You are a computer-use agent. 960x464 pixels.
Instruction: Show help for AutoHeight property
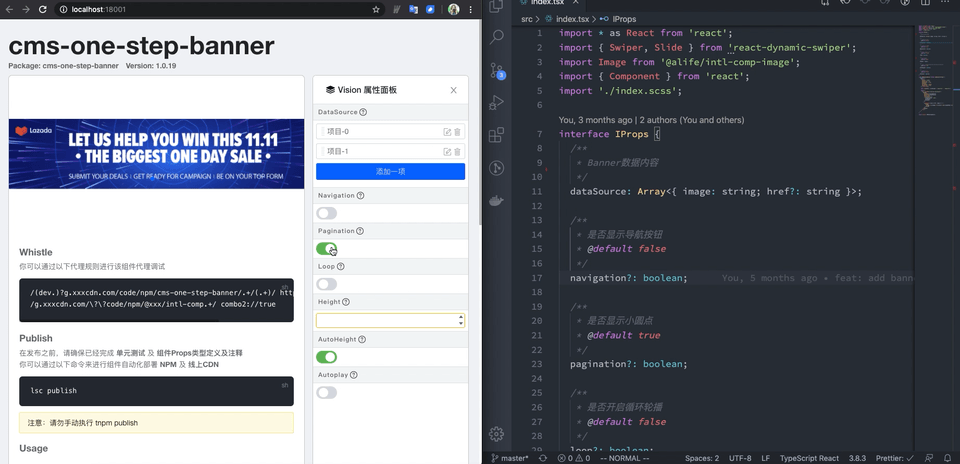click(x=362, y=339)
